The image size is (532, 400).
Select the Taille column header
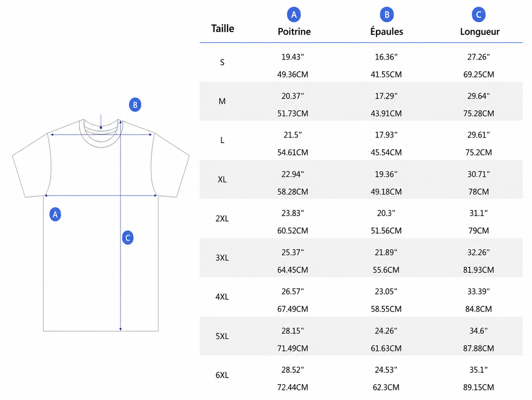[x=223, y=29]
